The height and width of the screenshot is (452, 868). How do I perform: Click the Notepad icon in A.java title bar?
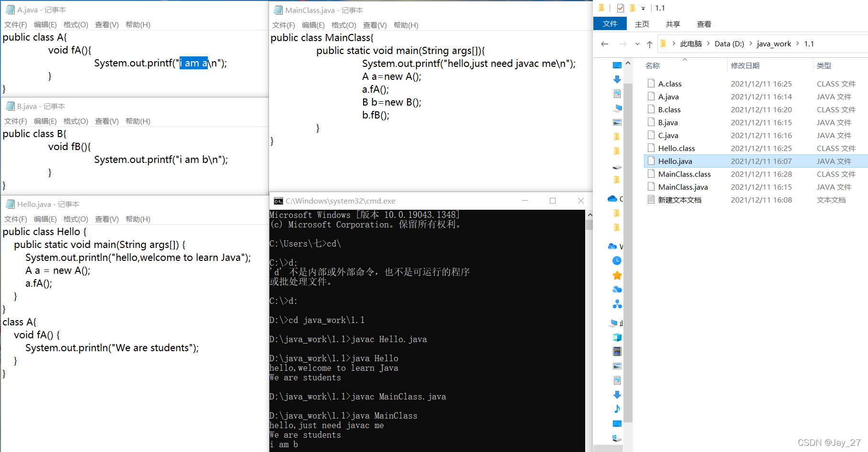coord(10,9)
